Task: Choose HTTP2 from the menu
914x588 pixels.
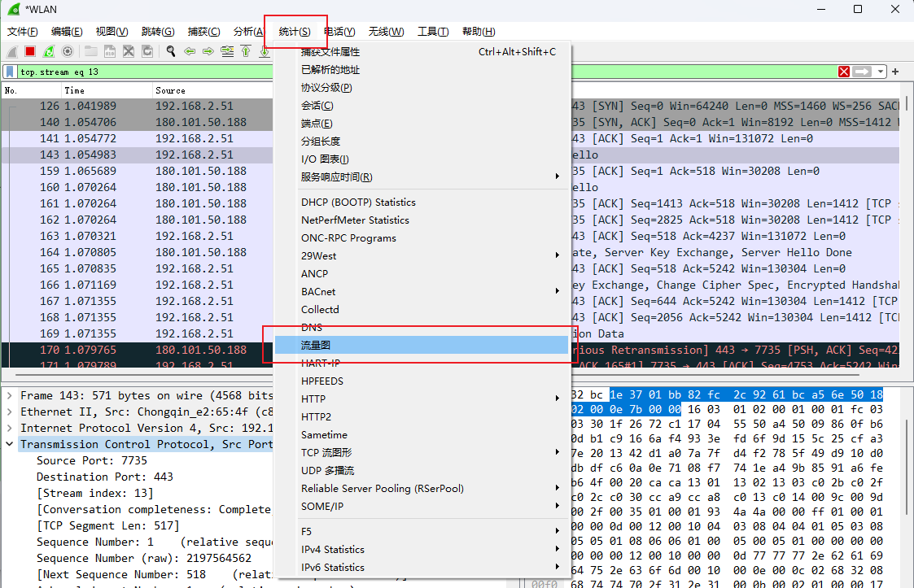Action: tap(422, 416)
